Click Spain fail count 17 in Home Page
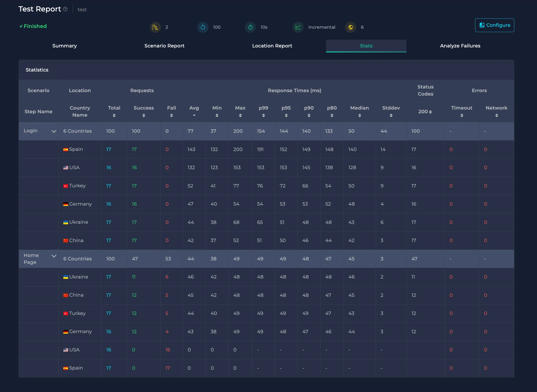The image size is (537, 392). [168, 368]
